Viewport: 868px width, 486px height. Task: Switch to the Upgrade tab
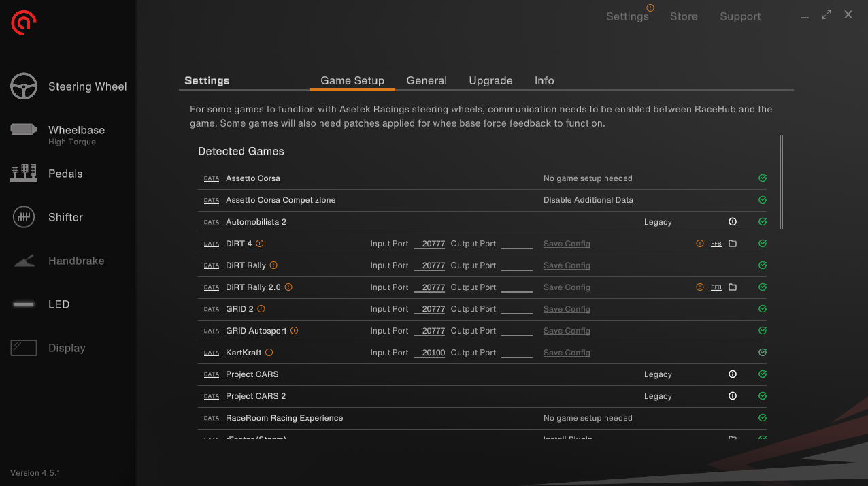pos(490,80)
